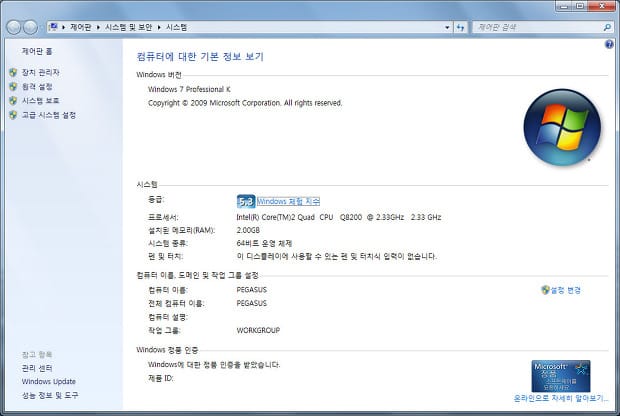Click the shield icon beside 설정 변경
This screenshot has width=620, height=416.
click(544, 290)
